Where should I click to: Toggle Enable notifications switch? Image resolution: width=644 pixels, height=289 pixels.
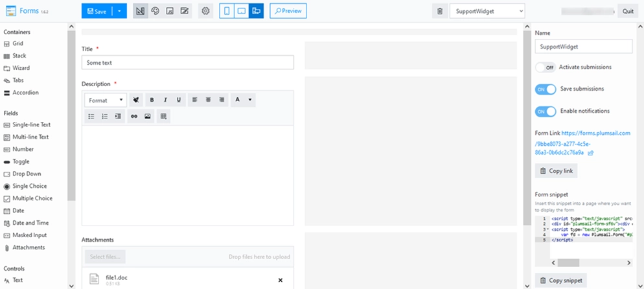[x=546, y=111]
